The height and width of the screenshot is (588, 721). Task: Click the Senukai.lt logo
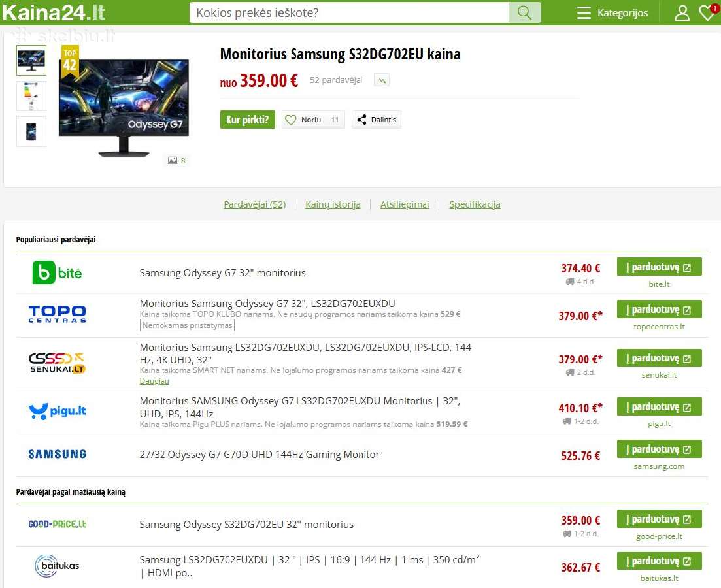[x=57, y=363]
